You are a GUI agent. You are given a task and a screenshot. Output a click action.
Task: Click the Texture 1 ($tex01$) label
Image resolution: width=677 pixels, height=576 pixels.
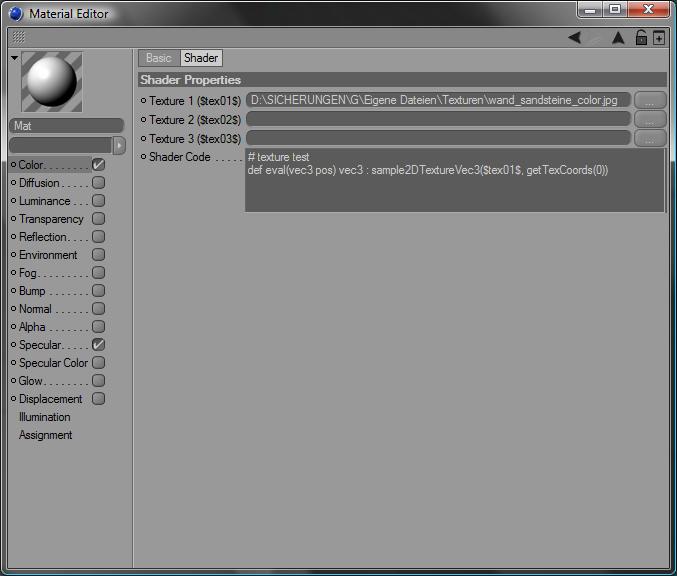[195, 101]
